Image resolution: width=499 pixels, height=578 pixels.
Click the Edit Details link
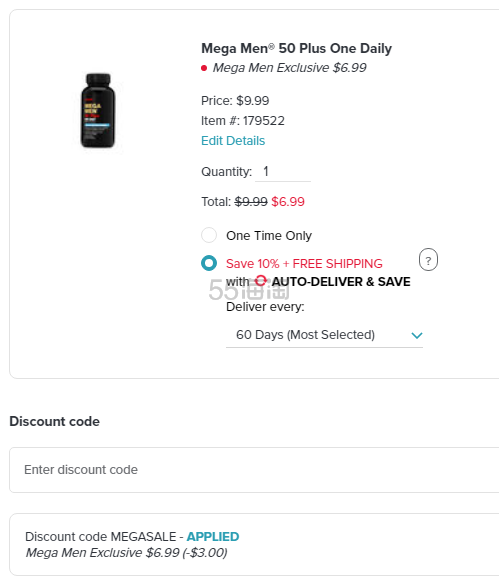(x=233, y=141)
